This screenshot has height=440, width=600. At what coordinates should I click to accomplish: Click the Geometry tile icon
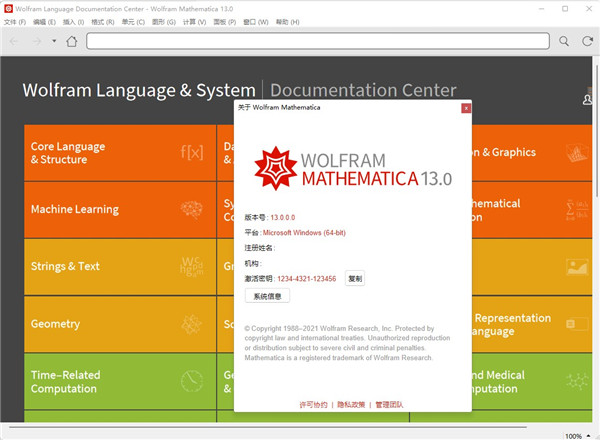click(191, 324)
